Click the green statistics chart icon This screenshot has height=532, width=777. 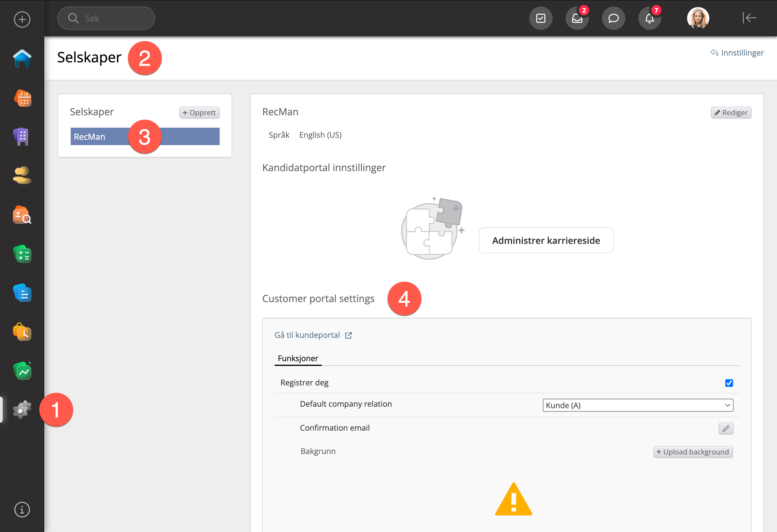point(22,371)
